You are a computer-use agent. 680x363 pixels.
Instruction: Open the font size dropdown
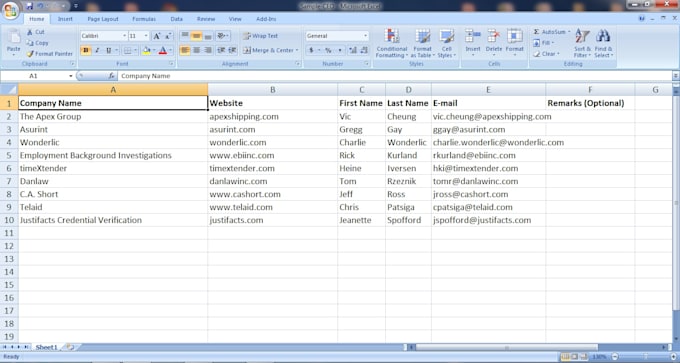146,36
